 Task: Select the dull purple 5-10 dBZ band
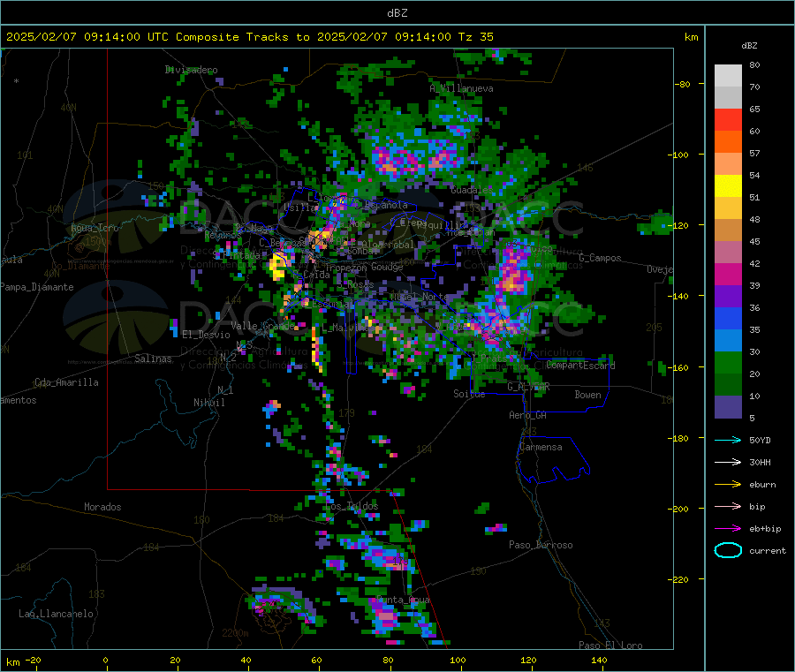pyautogui.click(x=728, y=407)
